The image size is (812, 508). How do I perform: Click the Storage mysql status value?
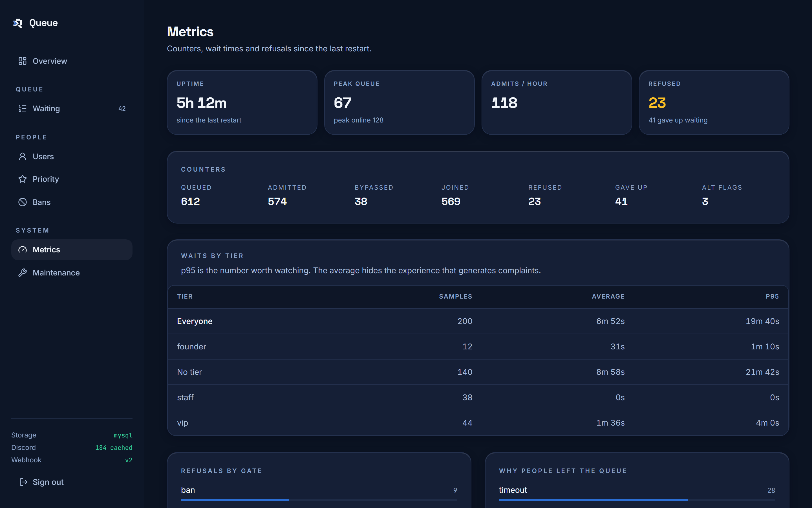tap(123, 435)
